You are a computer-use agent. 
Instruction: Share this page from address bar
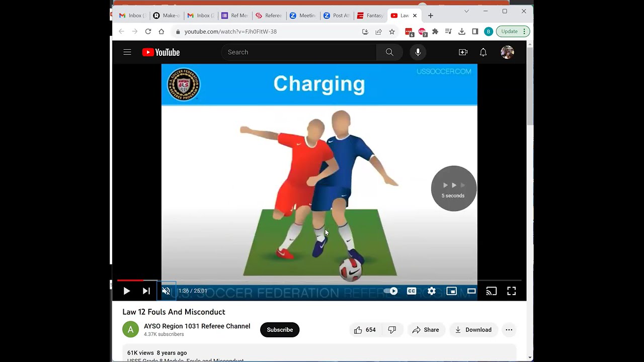[x=378, y=32]
